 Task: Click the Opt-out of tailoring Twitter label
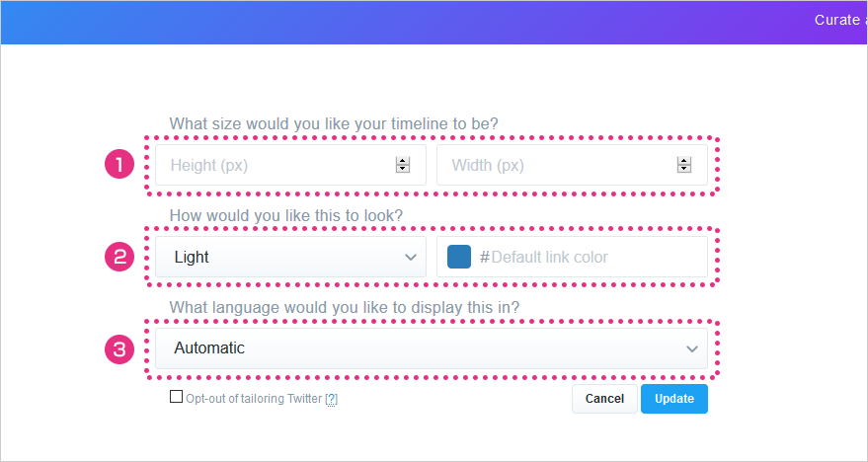click(254, 399)
